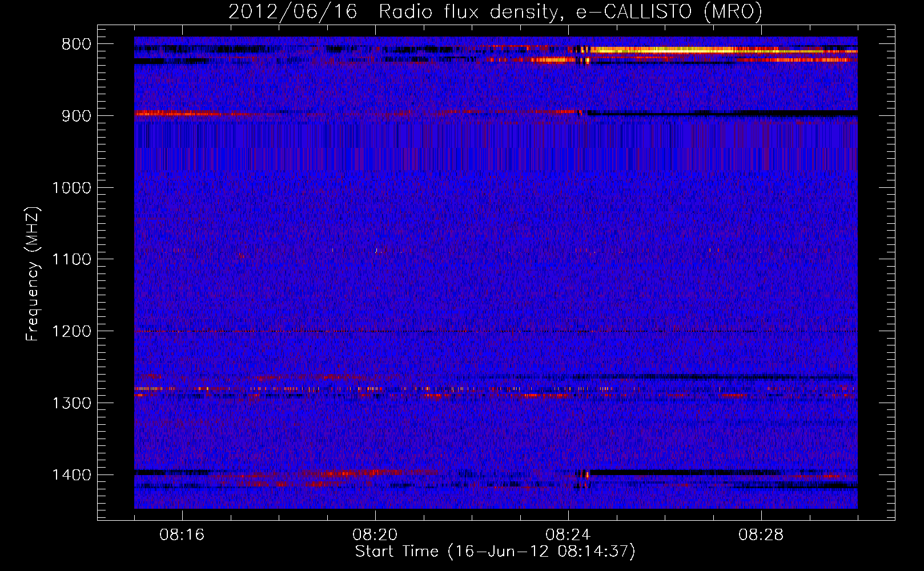Click the 1200 frequency tick label
924x571 pixels.
[71, 332]
